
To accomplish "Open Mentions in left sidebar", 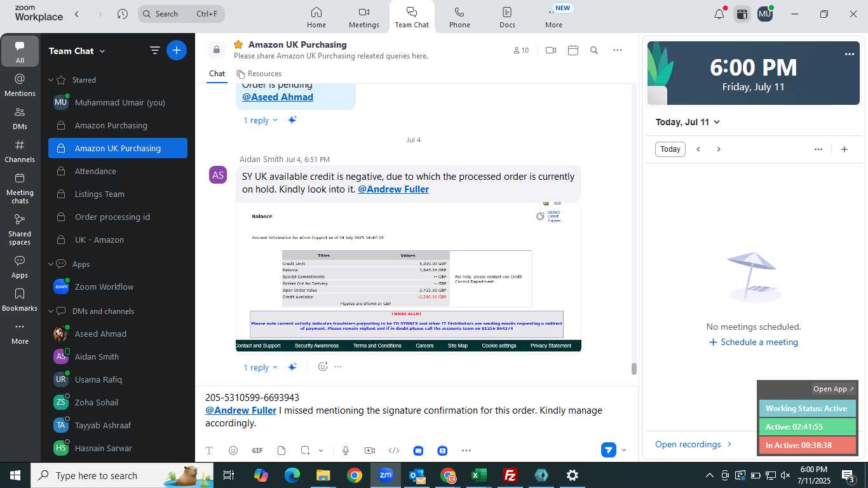I will [20, 85].
